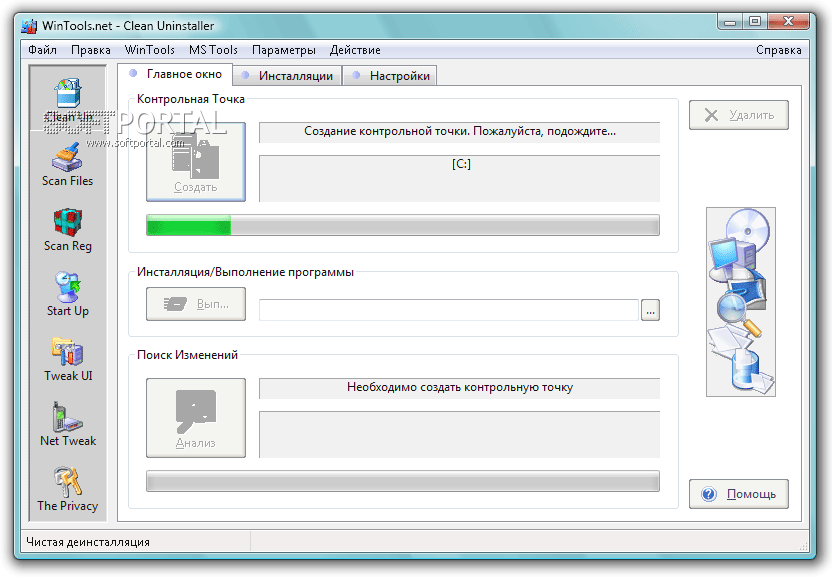Maximize the WinTools.net window
Viewport: 832px width, 577px height.
[x=755, y=22]
